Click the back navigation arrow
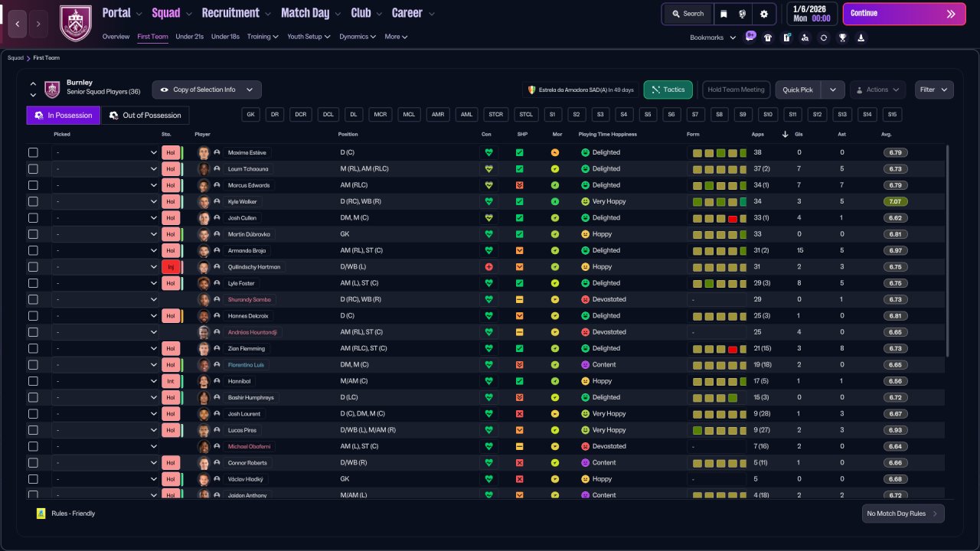Screen dimensions: 980x551 click(17, 24)
